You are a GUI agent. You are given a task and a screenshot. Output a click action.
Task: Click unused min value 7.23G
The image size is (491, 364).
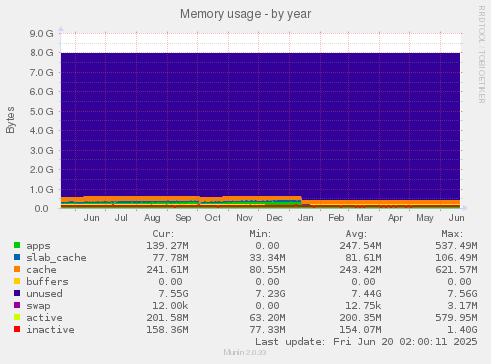point(270,294)
